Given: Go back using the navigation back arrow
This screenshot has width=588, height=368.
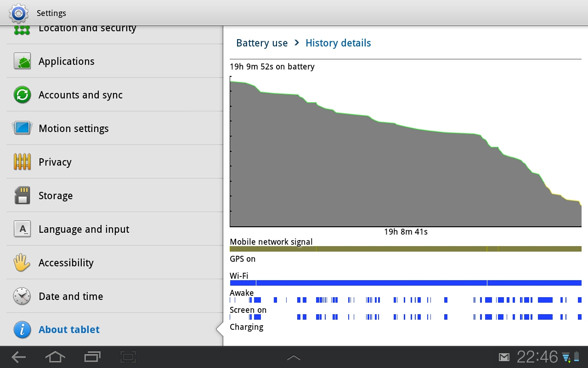Looking at the screenshot, I should pyautogui.click(x=18, y=357).
